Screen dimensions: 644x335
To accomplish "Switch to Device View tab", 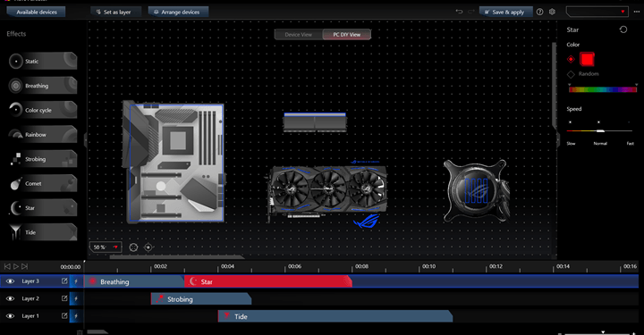I will (299, 35).
